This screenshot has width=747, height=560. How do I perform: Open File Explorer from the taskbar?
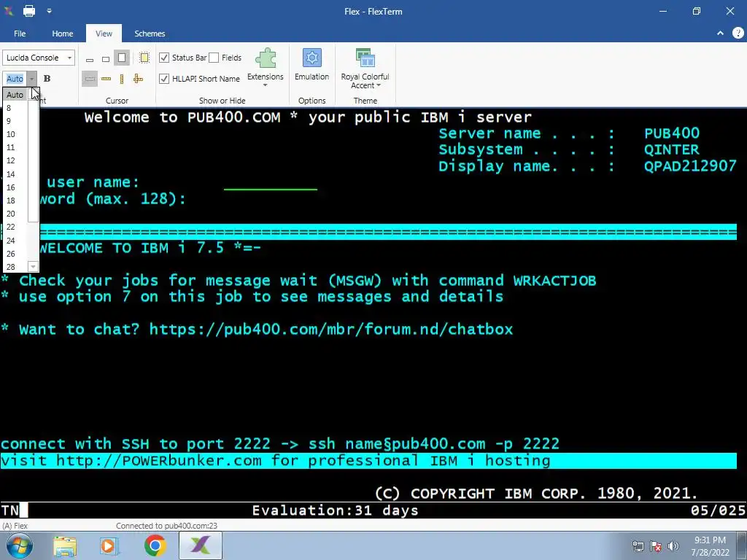(65, 546)
